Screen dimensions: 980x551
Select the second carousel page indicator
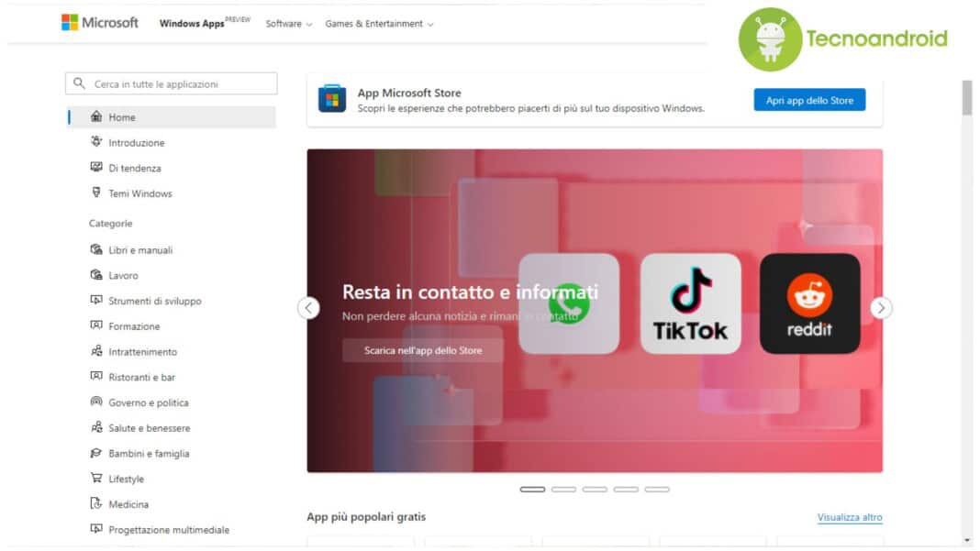(x=563, y=490)
